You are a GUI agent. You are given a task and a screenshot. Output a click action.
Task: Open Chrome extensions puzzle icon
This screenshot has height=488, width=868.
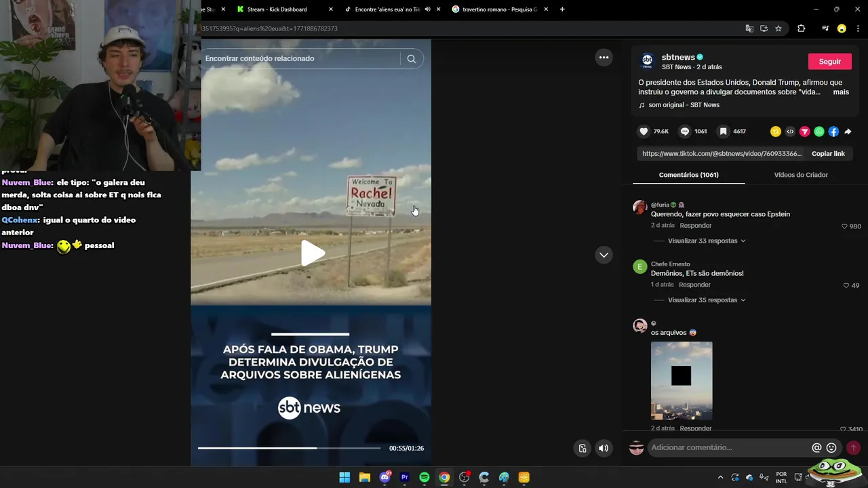pos(801,28)
